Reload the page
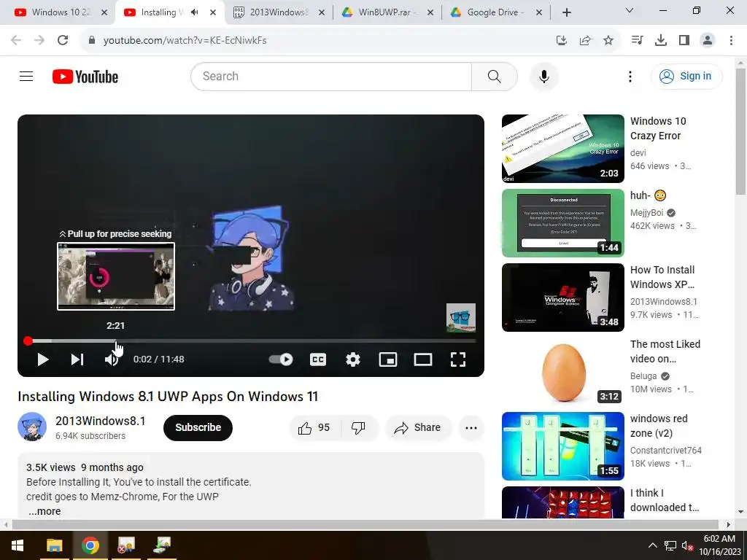The image size is (747, 560). (x=63, y=41)
